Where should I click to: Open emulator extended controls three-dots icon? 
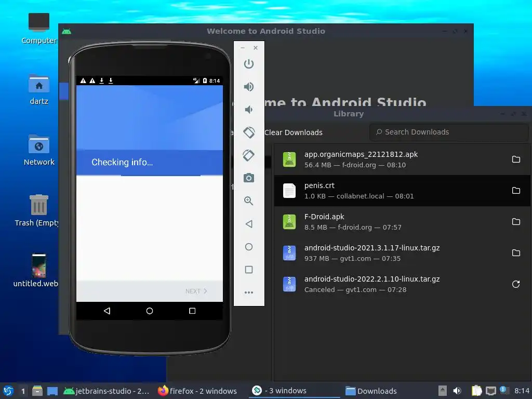pos(249,292)
